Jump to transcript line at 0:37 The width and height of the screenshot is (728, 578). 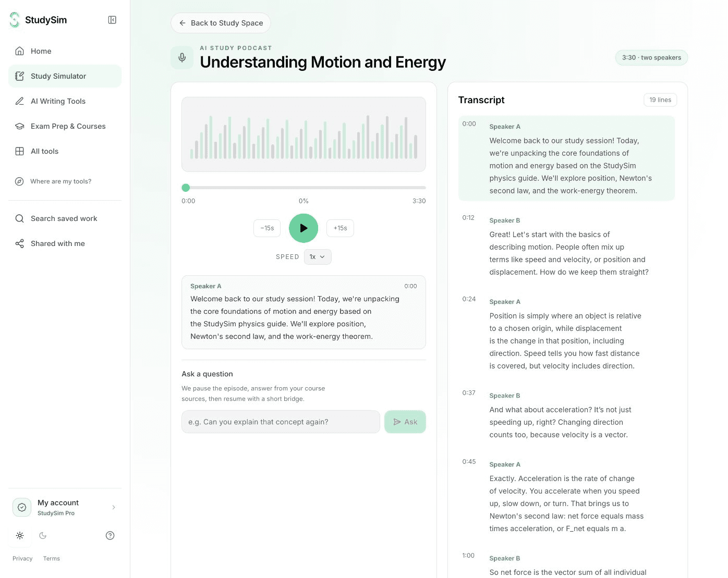point(567,415)
